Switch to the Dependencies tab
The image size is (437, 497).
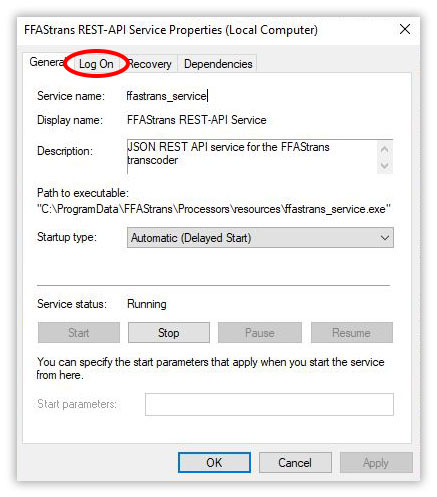(218, 64)
